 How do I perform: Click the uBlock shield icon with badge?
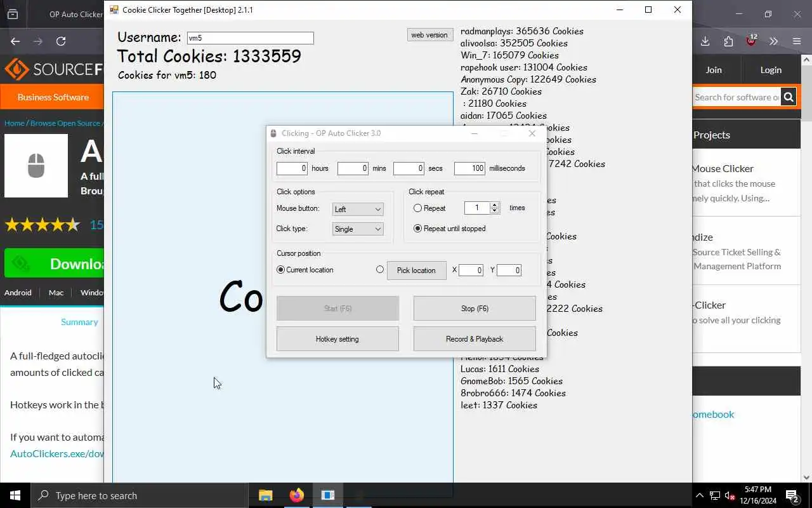point(751,41)
